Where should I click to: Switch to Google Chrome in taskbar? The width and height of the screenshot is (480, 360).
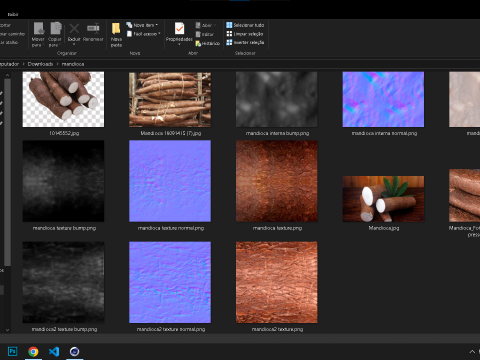point(33,351)
